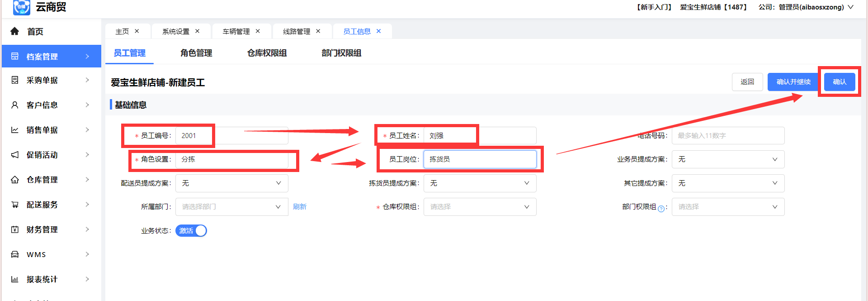Open the 配送员提成方案 dropdown
This screenshot has height=301, width=868.
point(231,183)
